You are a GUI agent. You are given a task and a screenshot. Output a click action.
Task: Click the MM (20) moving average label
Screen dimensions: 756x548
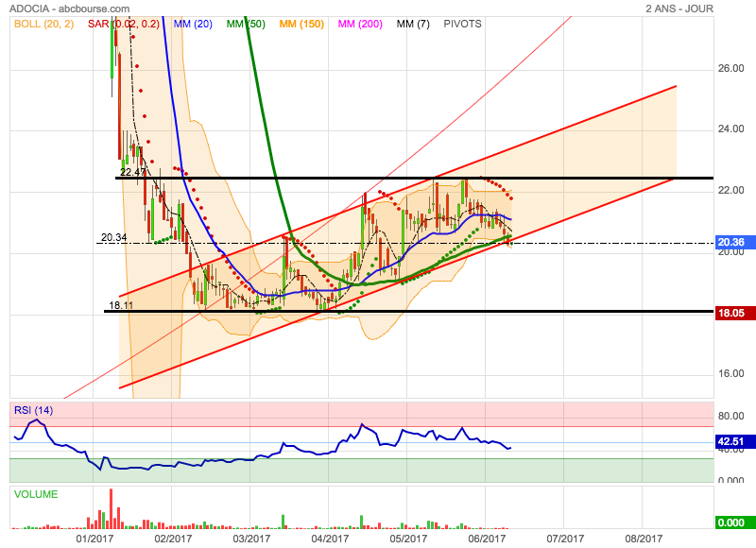tap(193, 24)
